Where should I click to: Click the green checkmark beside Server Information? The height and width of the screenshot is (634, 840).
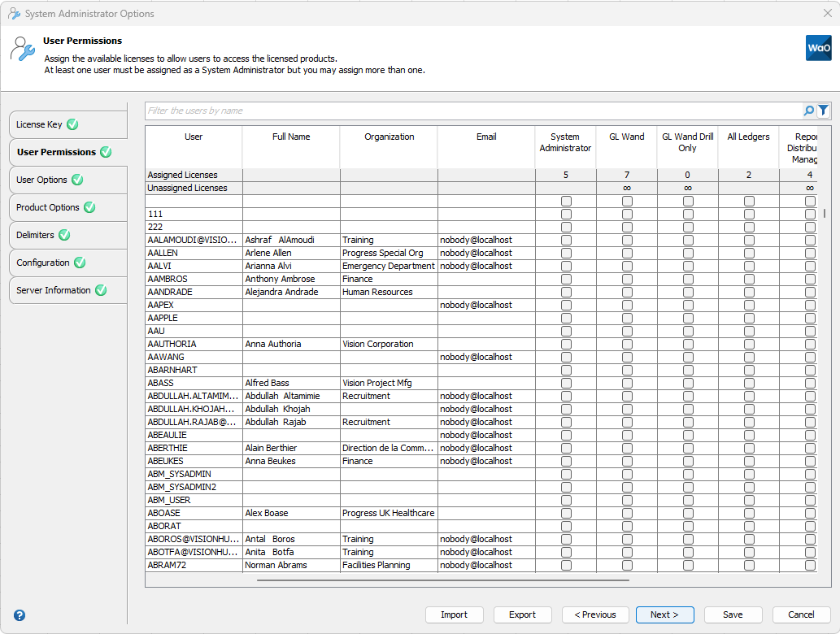coord(101,290)
